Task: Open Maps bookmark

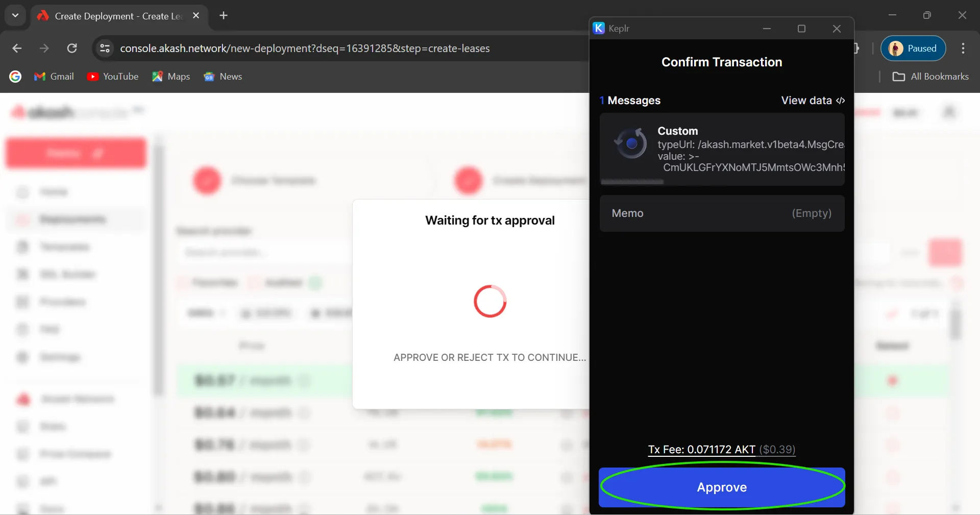Action: click(171, 77)
